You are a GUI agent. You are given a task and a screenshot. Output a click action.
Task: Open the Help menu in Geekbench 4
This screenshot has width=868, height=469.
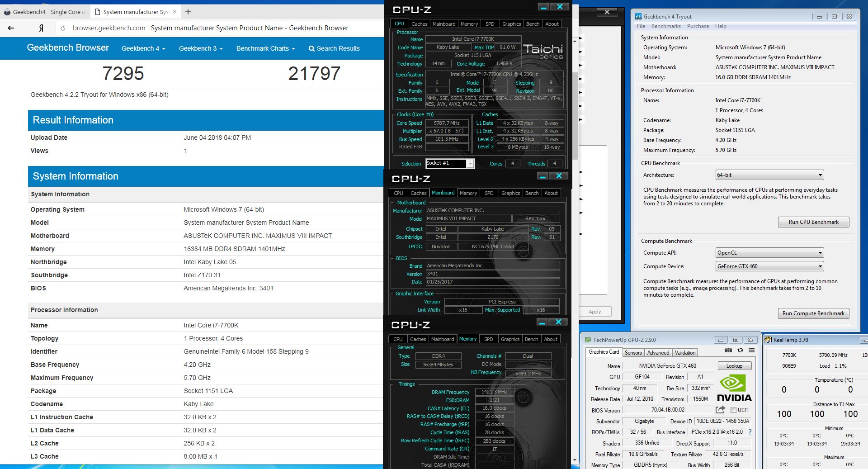coord(721,26)
